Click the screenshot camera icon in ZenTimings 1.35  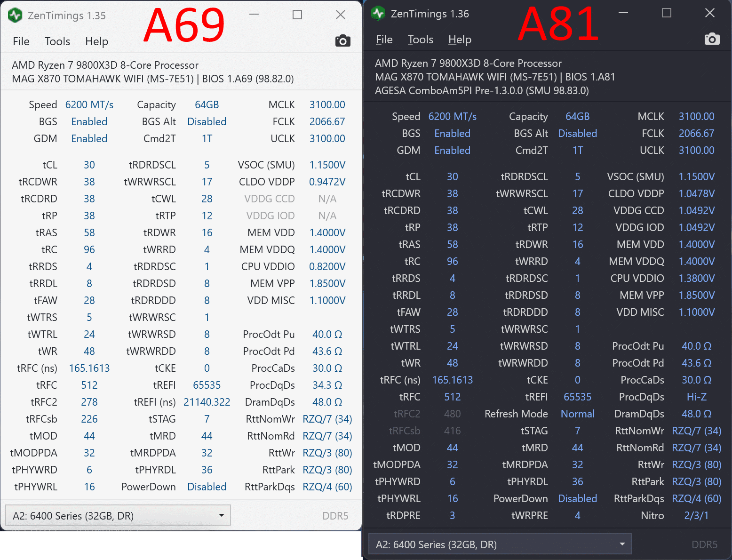point(342,41)
